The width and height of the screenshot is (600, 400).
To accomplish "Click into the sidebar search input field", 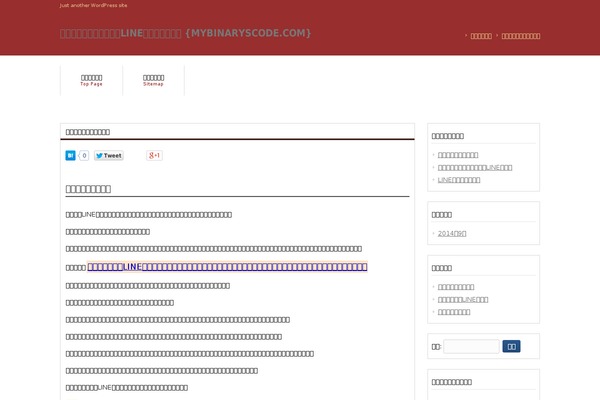I will tap(471, 346).
